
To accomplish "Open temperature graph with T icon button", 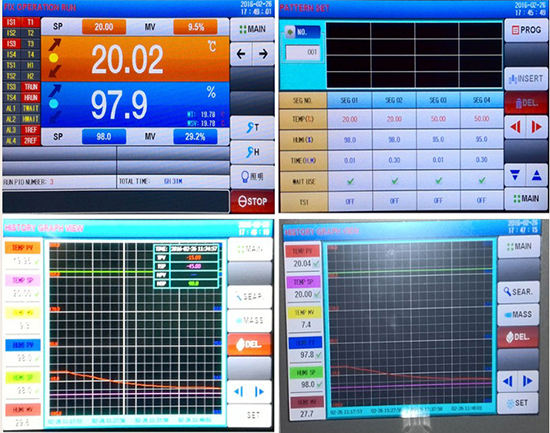I will pos(253,128).
